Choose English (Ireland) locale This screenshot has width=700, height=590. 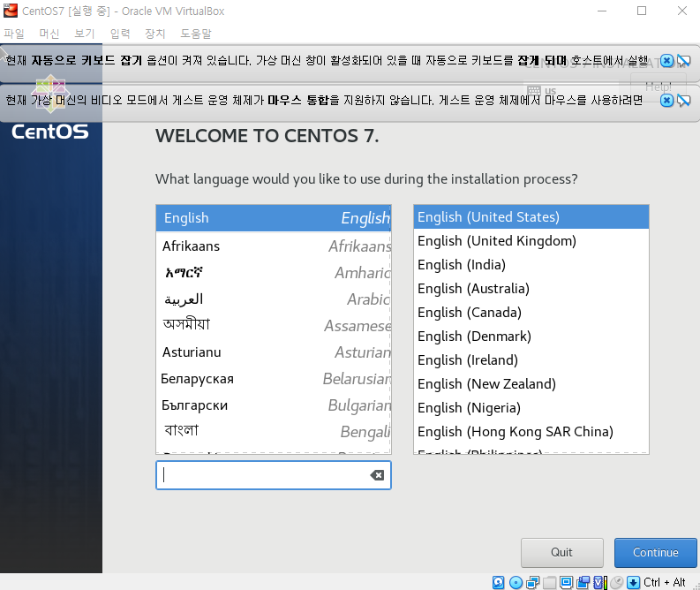point(531,360)
